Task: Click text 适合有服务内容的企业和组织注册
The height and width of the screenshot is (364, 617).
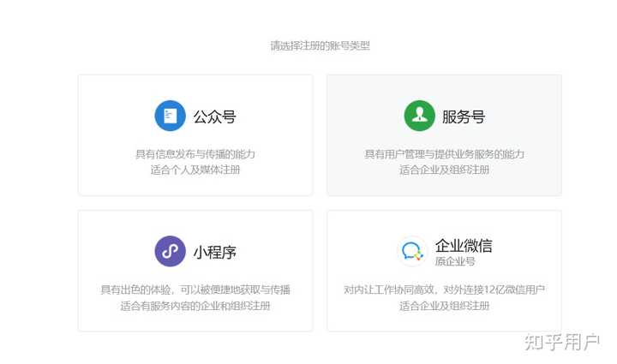Action: [195, 306]
